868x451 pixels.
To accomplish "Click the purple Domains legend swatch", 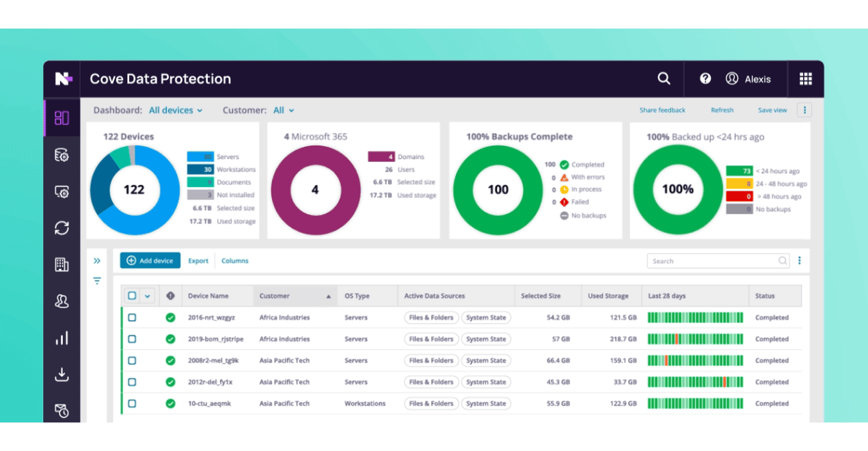I will point(381,156).
